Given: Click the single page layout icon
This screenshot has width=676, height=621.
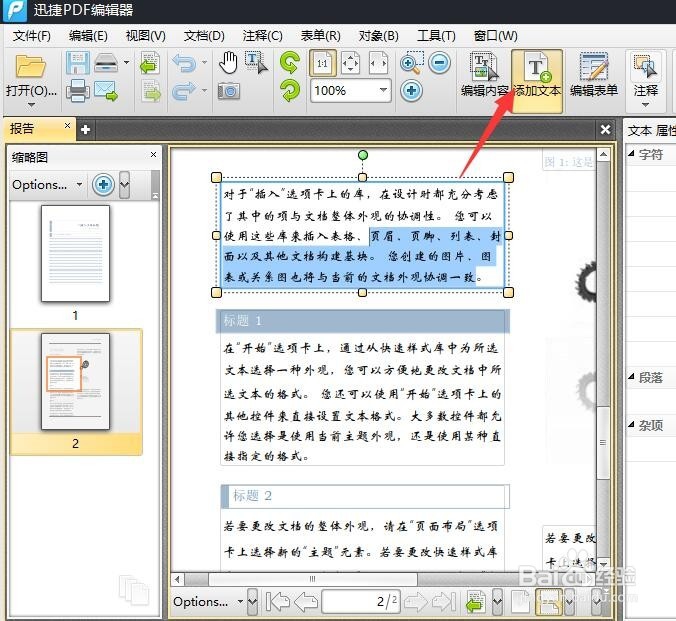Looking at the screenshot, I should pos(521,602).
